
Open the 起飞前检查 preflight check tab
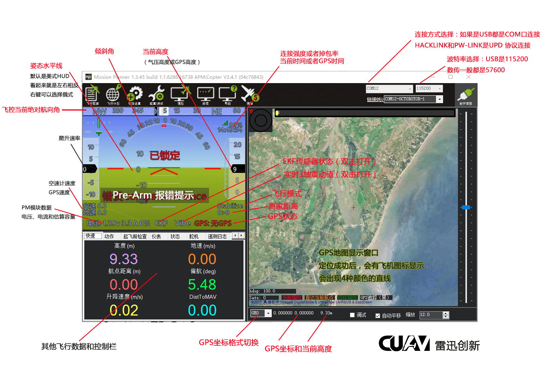tap(135, 236)
